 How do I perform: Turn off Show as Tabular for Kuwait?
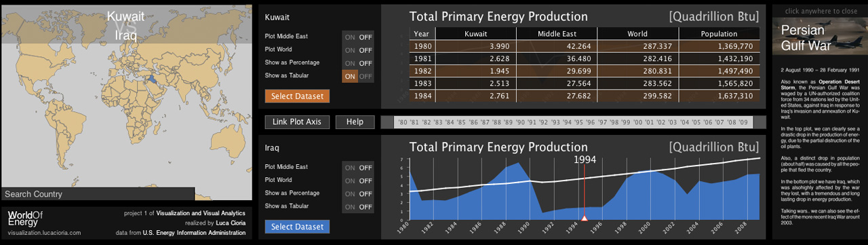pyautogui.click(x=358, y=76)
